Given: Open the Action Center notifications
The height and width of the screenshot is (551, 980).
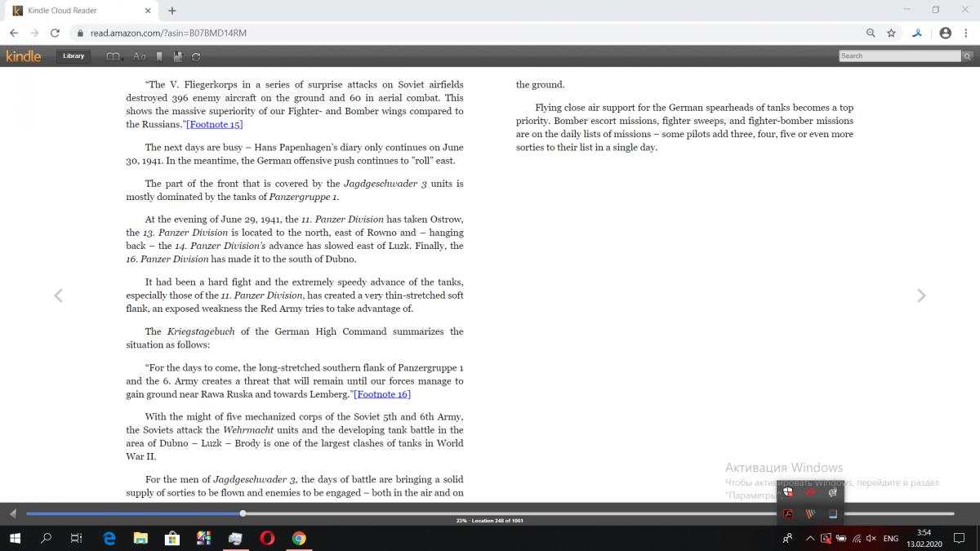Looking at the screenshot, I should [960, 539].
